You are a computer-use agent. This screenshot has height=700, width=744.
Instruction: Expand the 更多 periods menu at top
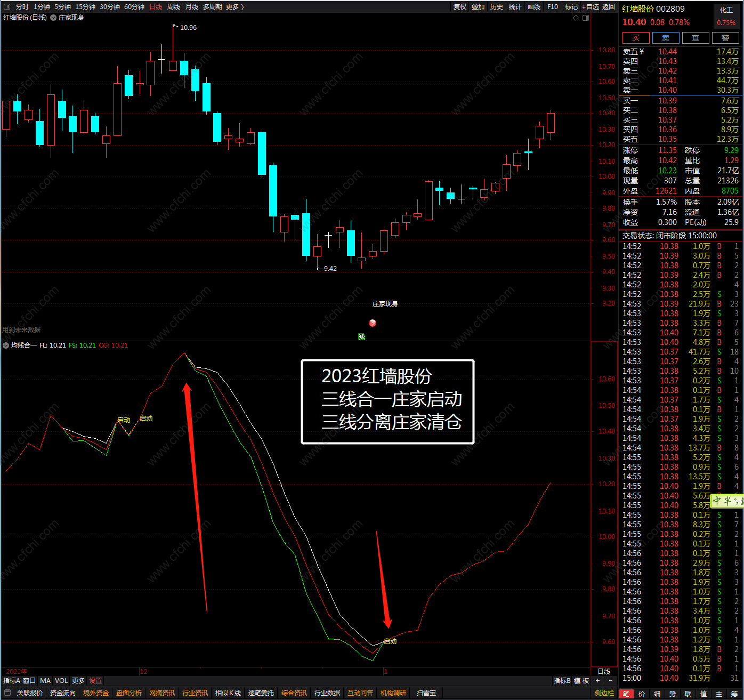(x=234, y=7)
